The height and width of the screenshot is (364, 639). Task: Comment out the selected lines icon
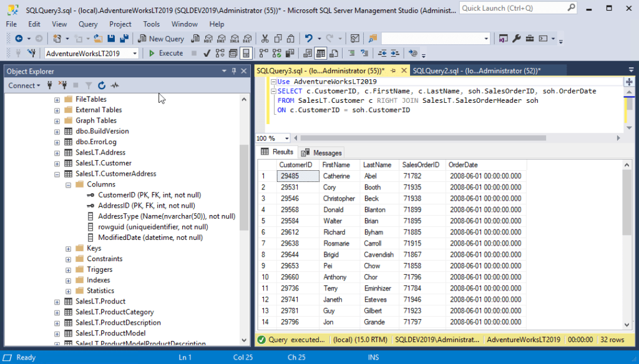[x=351, y=54]
